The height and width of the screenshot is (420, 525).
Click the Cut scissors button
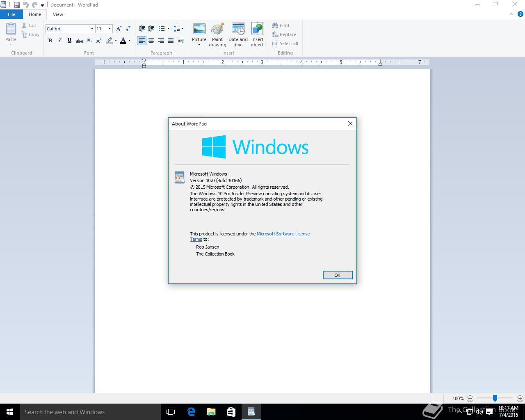coord(29,25)
